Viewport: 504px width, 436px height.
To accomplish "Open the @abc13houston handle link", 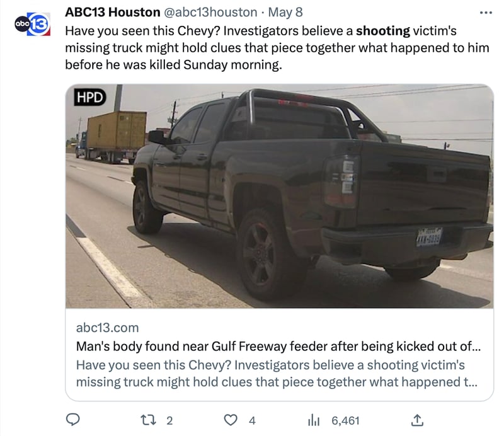I will [x=210, y=13].
